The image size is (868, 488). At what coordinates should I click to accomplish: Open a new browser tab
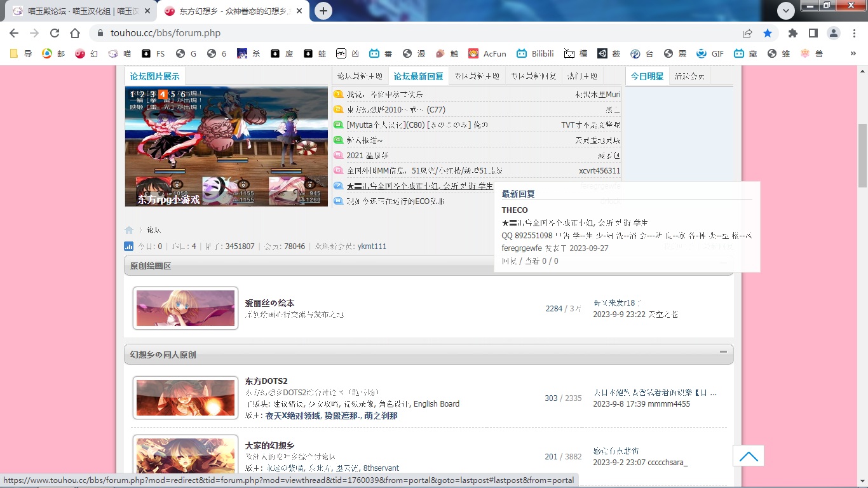323,11
